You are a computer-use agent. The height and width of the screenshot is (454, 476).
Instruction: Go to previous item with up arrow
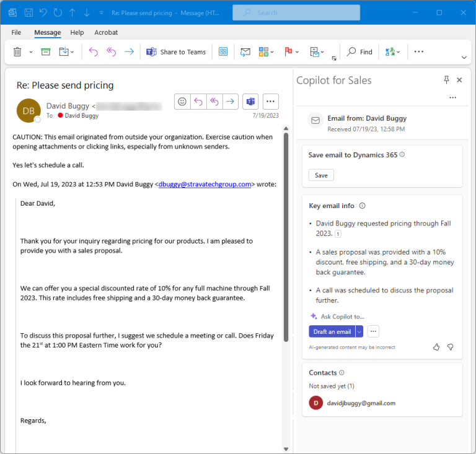coord(73,13)
